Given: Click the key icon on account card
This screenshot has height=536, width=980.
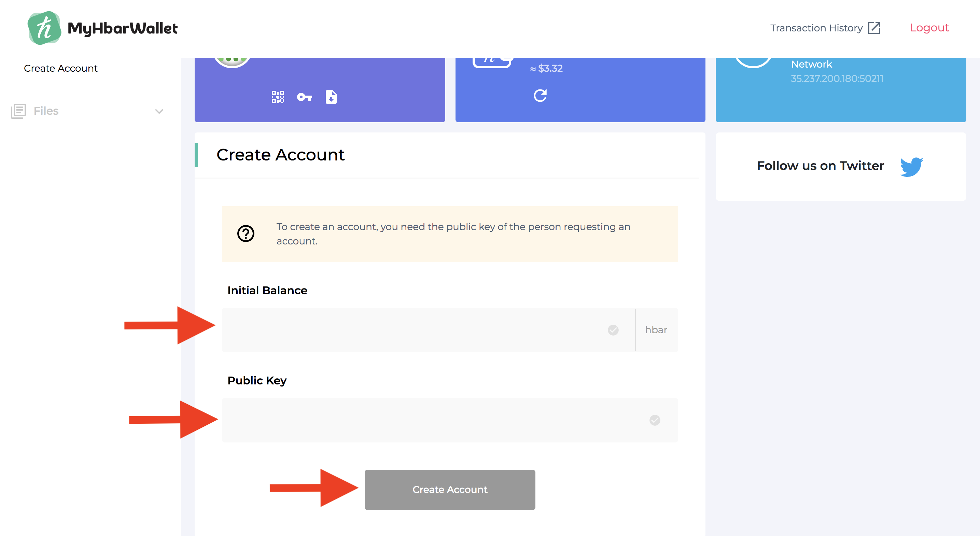Looking at the screenshot, I should point(304,97).
